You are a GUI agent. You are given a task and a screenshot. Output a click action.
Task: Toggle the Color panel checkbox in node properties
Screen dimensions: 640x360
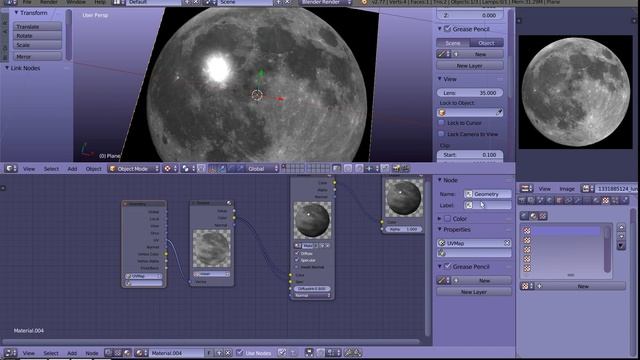447,218
